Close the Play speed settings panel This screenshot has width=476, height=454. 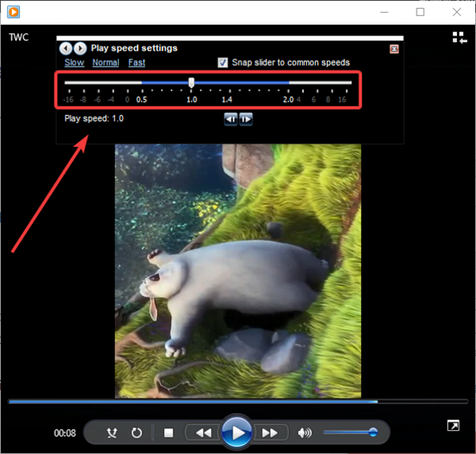pyautogui.click(x=394, y=49)
